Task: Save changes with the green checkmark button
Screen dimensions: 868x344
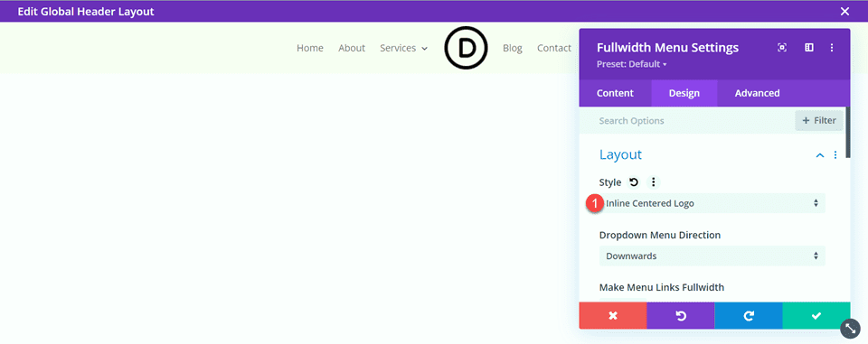Action: (x=816, y=316)
